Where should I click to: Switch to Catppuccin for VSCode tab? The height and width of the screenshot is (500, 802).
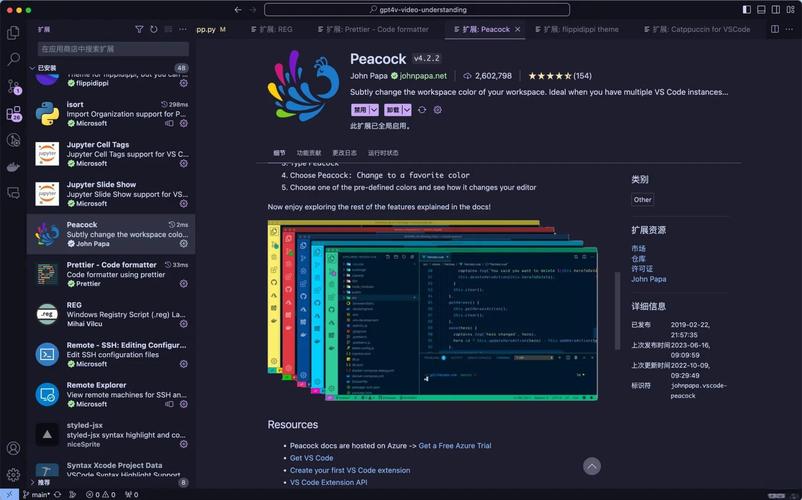(x=697, y=30)
